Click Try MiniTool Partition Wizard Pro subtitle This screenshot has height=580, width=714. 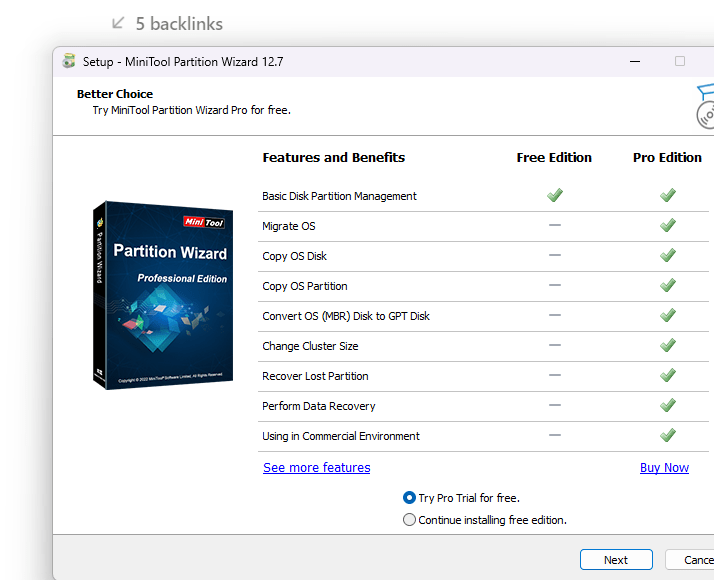192,110
